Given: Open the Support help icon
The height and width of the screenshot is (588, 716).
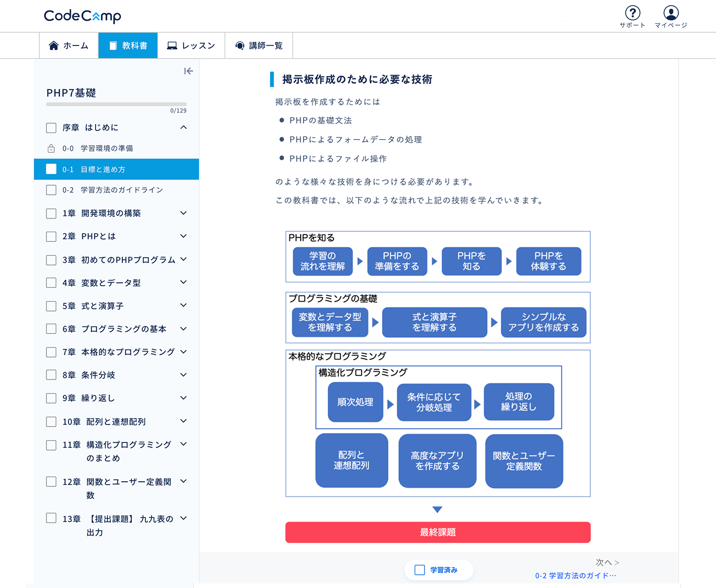Looking at the screenshot, I should click(633, 13).
